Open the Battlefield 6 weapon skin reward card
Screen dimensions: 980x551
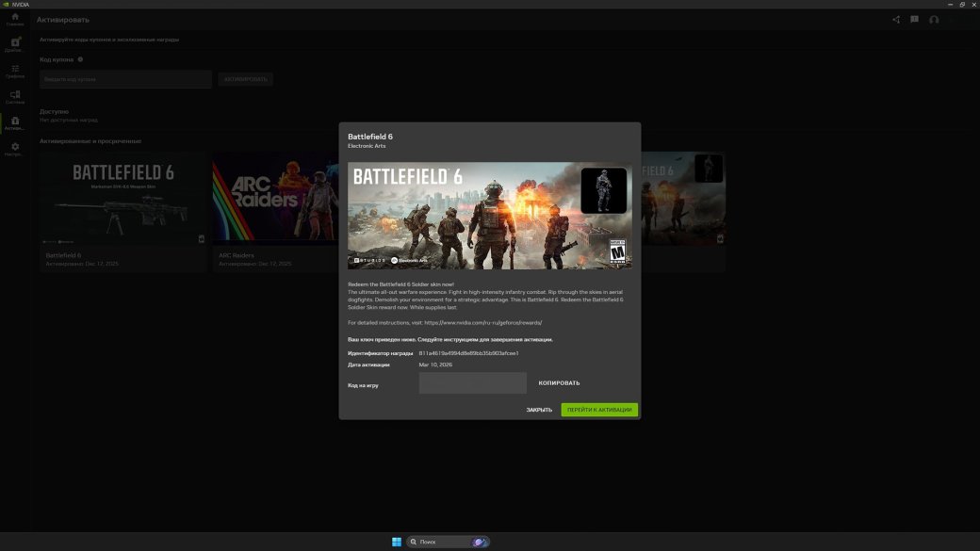pos(122,212)
